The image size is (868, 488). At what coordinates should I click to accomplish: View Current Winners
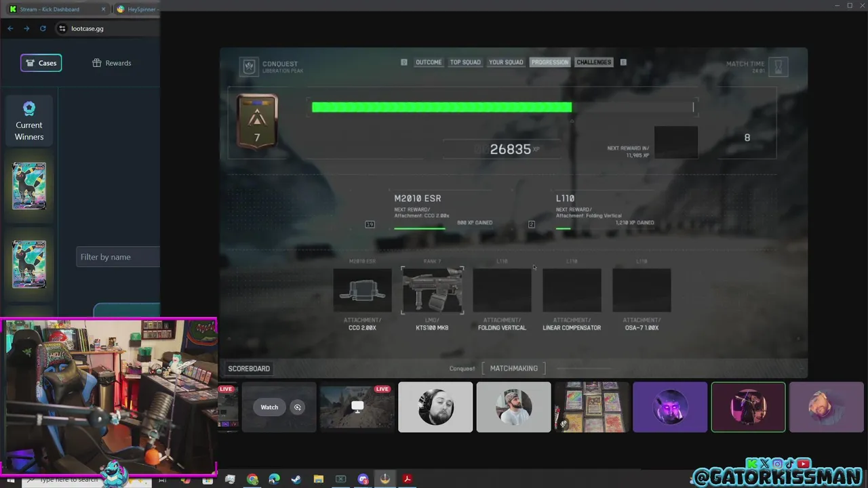click(29, 122)
